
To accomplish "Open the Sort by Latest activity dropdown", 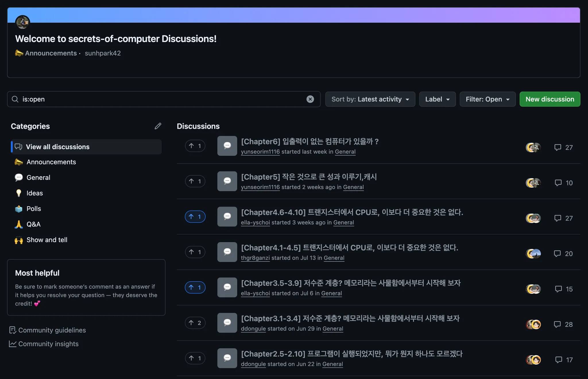I will 370,99.
